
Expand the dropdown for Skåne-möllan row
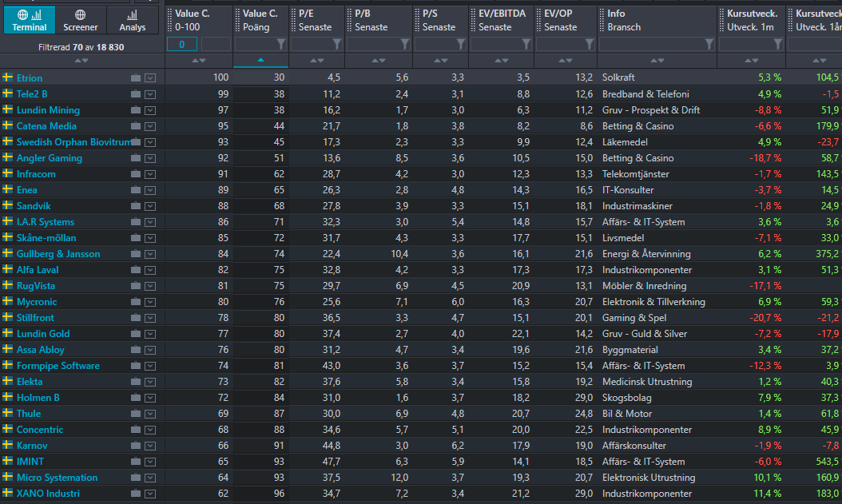[x=150, y=238]
